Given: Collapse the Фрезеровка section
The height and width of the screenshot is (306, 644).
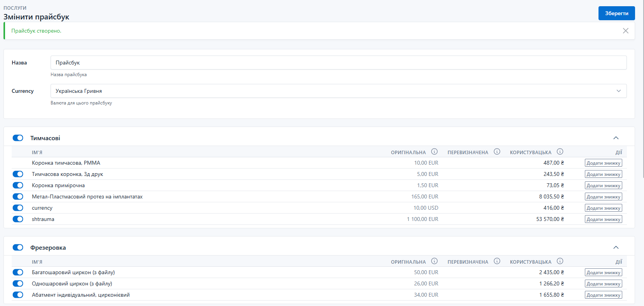Looking at the screenshot, I should [x=616, y=248].
